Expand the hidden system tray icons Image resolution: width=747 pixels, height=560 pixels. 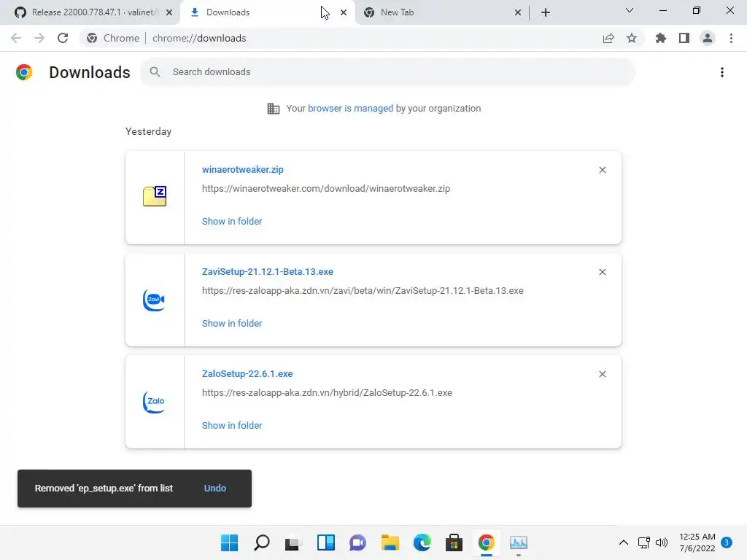pos(624,542)
